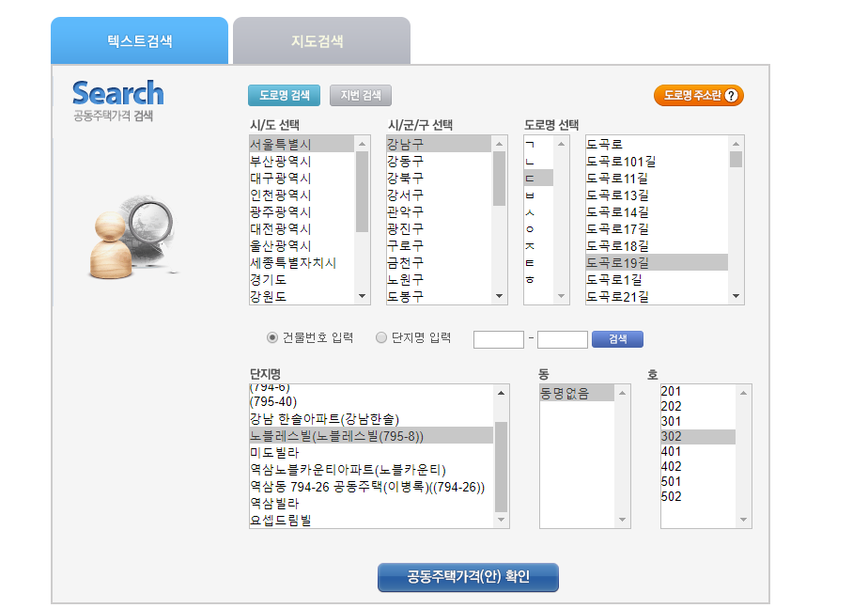Select 대구광역시 in the 시/도 list
The height and width of the screenshot is (608, 868).
pos(302,178)
